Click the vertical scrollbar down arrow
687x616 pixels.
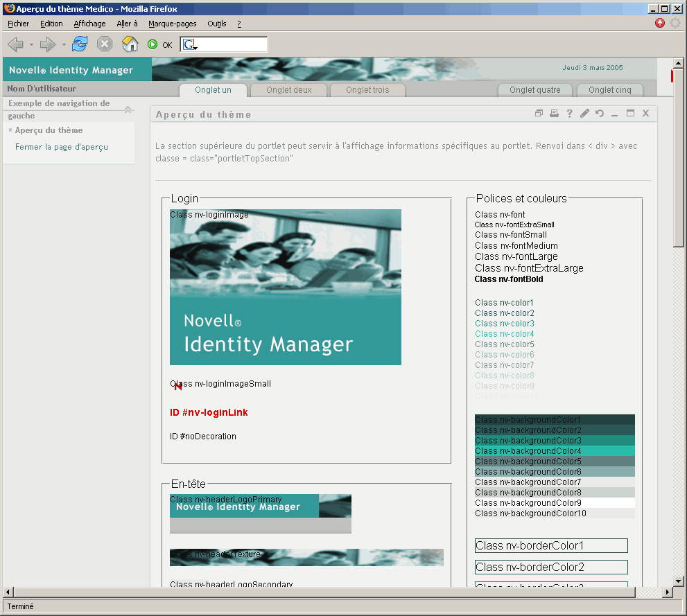click(678, 581)
